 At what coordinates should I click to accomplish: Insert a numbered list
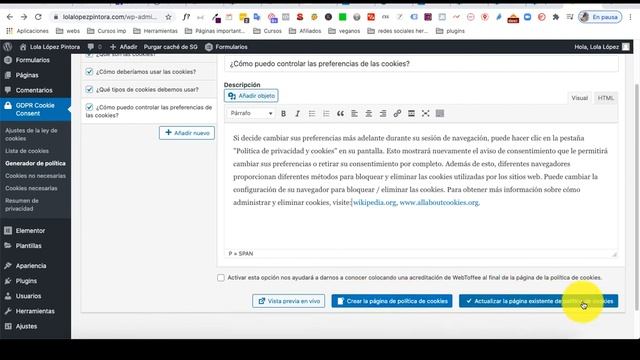pyautogui.click(x=326, y=113)
